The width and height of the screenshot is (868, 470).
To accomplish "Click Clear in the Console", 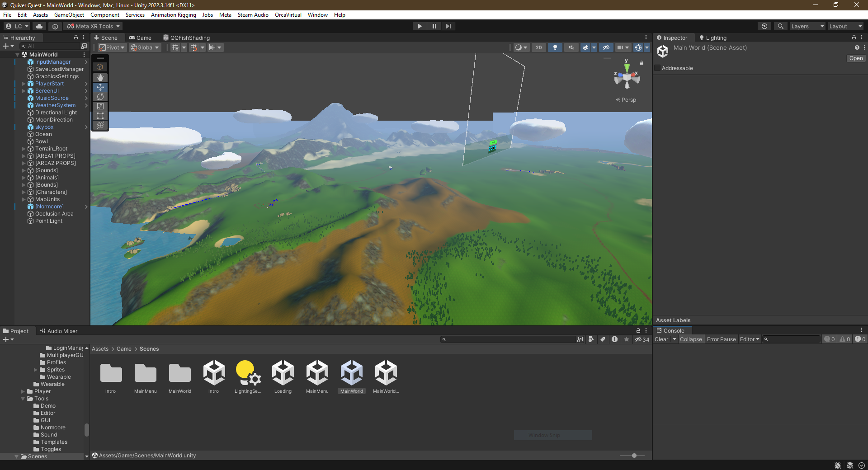I will [x=661, y=339].
